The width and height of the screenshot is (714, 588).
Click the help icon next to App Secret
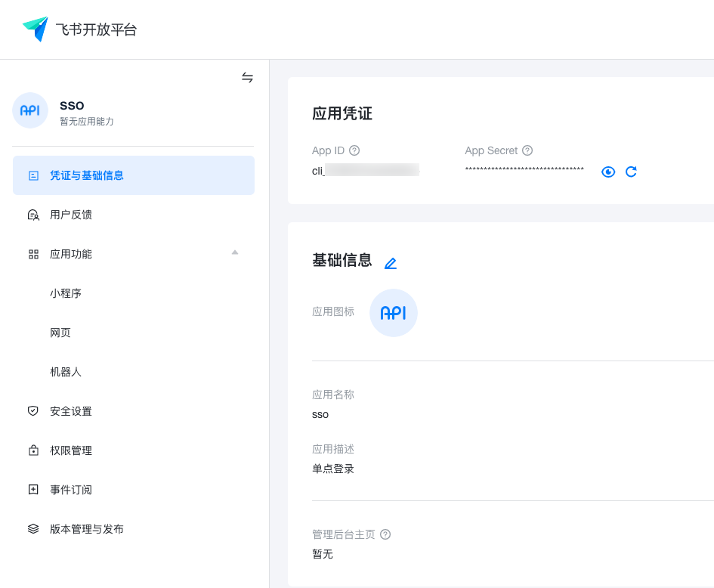pos(527,150)
